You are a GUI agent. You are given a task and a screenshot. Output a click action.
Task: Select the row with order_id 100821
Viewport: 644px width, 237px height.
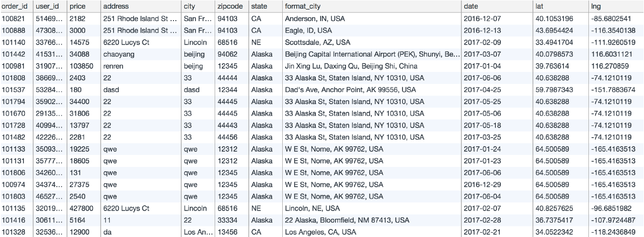coord(322,19)
